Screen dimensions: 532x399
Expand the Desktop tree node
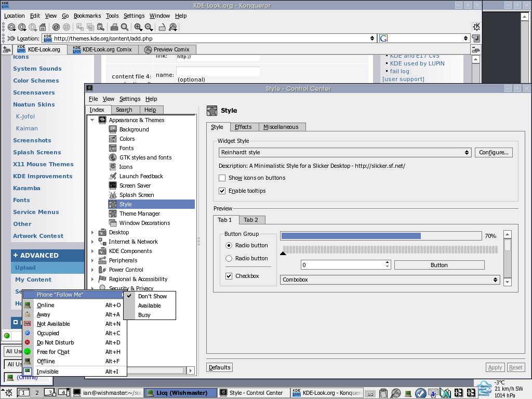tap(92, 232)
